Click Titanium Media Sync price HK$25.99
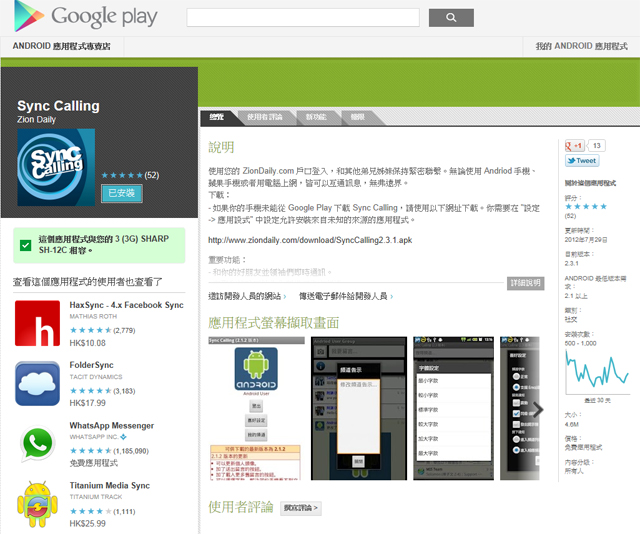The image size is (640, 534). click(x=87, y=523)
